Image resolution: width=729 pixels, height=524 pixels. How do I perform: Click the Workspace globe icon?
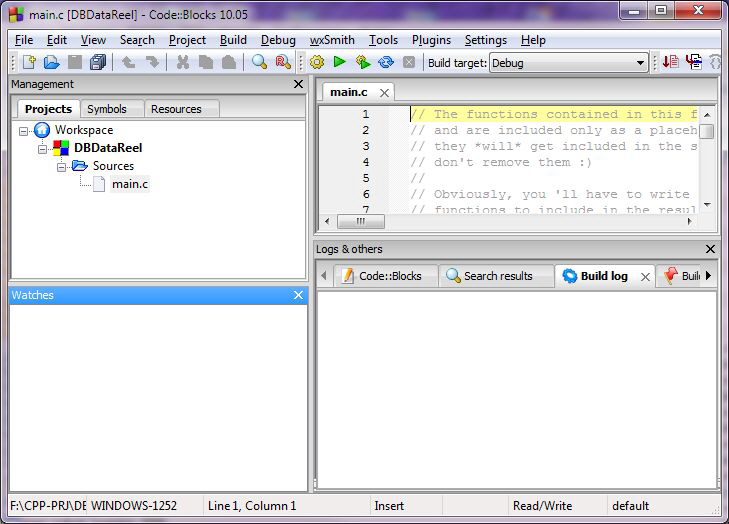point(42,130)
